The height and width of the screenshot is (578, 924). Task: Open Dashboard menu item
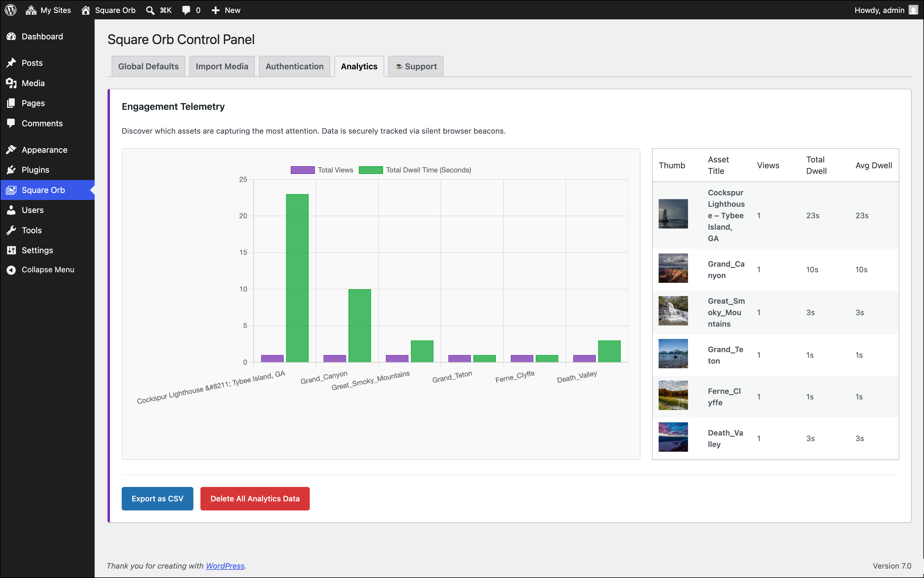[x=47, y=36]
